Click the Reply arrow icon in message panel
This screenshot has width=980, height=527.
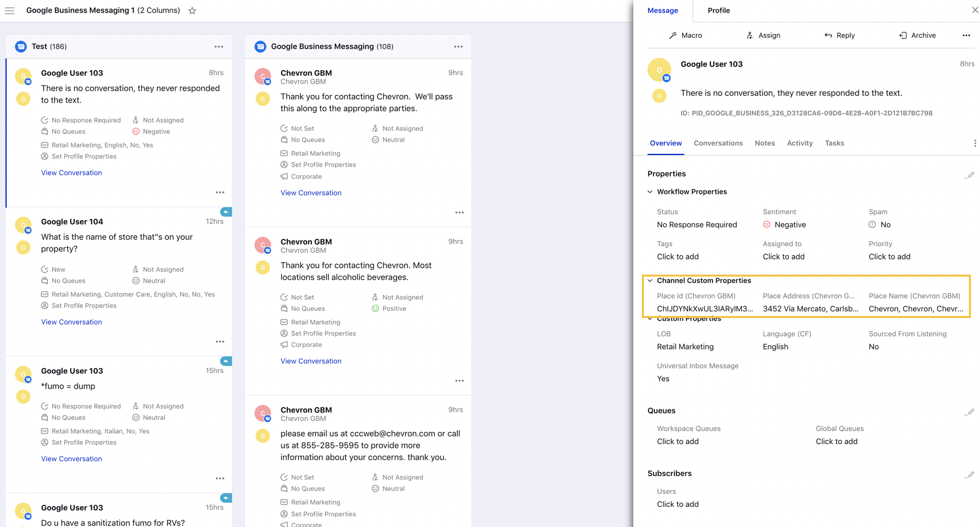point(828,35)
